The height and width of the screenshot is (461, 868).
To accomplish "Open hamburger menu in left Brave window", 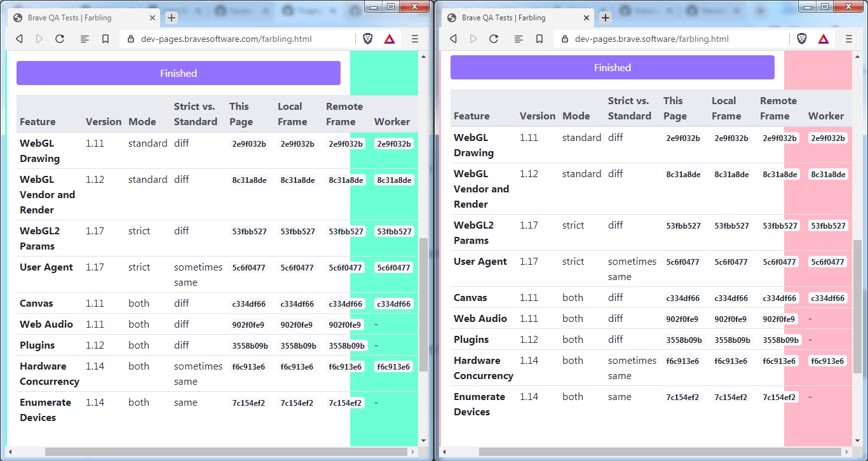I will point(415,39).
